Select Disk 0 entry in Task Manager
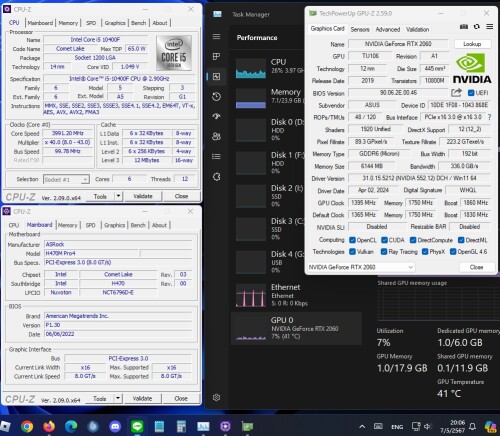Viewport: 500px width, 436px height. pyautogui.click(x=269, y=130)
